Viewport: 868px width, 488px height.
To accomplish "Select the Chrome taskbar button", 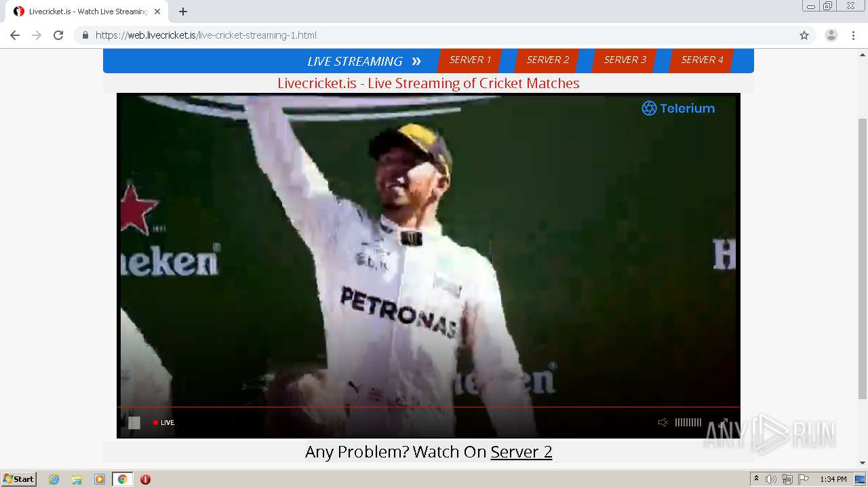I will click(122, 479).
